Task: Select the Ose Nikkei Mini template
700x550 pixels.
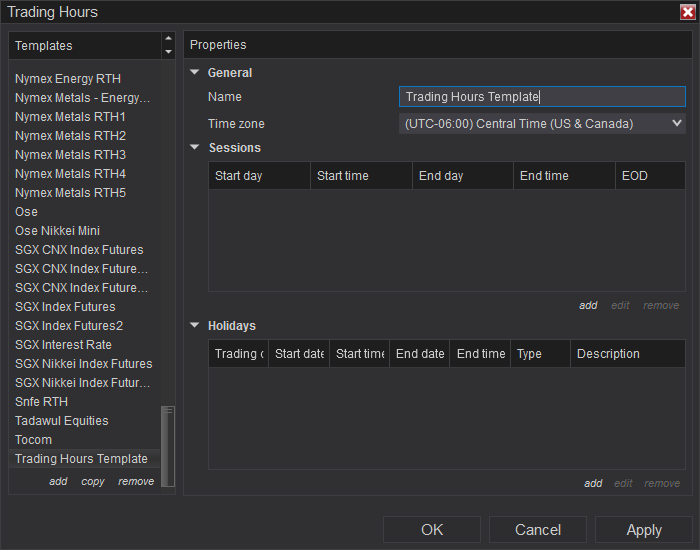Action: coord(57,231)
